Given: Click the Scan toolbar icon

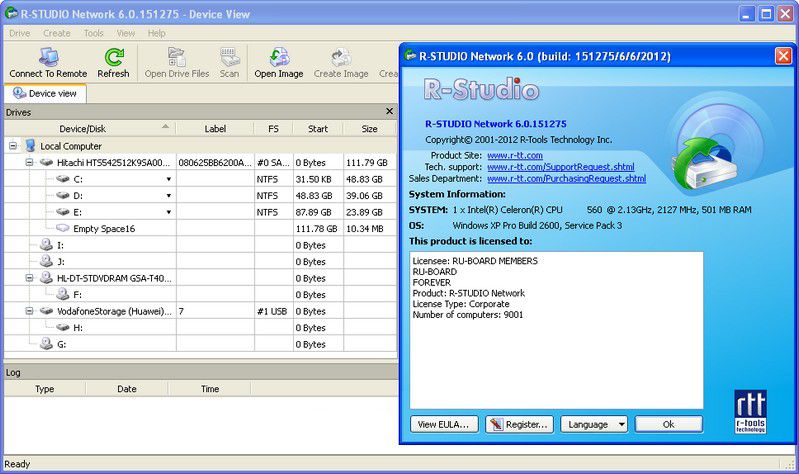Looking at the screenshot, I should click(x=229, y=57).
